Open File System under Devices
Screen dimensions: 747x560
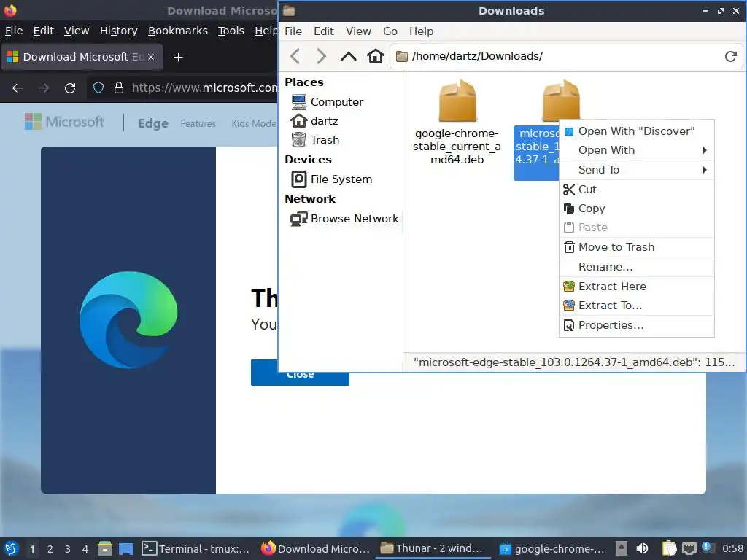pyautogui.click(x=332, y=179)
